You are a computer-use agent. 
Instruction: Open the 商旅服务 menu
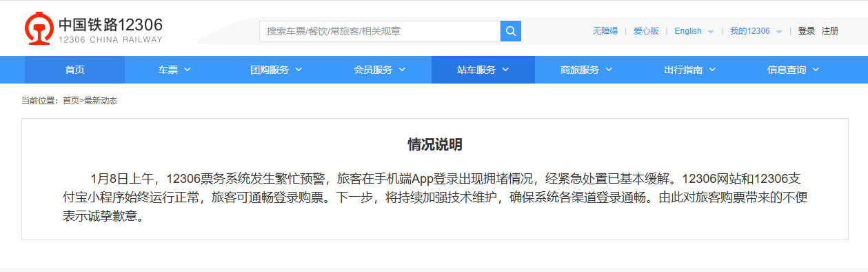click(587, 70)
